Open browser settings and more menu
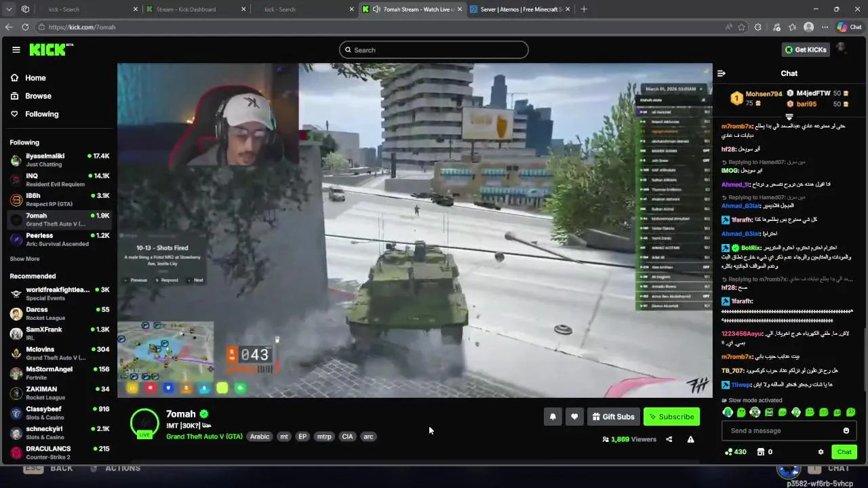The width and height of the screenshot is (868, 488). (825, 27)
